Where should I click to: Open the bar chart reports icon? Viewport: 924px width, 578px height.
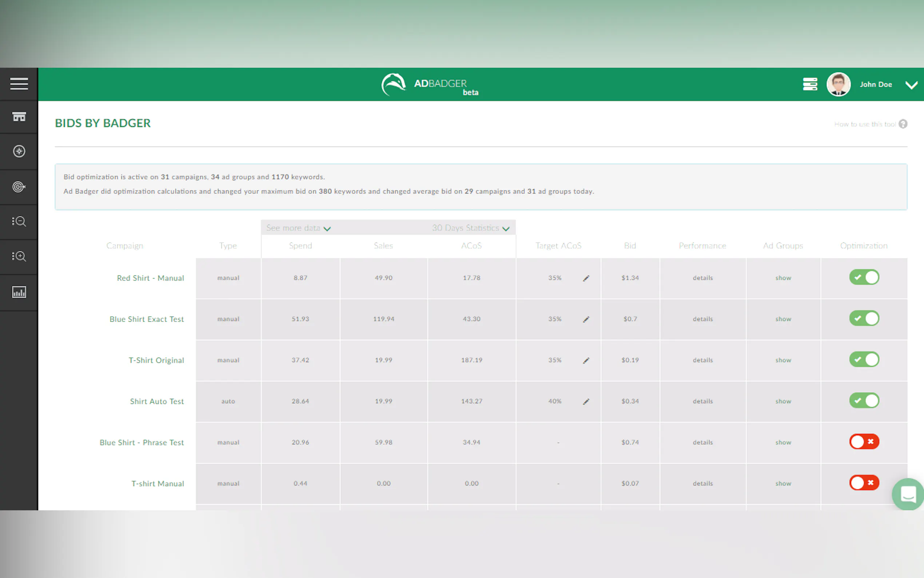coord(19,292)
